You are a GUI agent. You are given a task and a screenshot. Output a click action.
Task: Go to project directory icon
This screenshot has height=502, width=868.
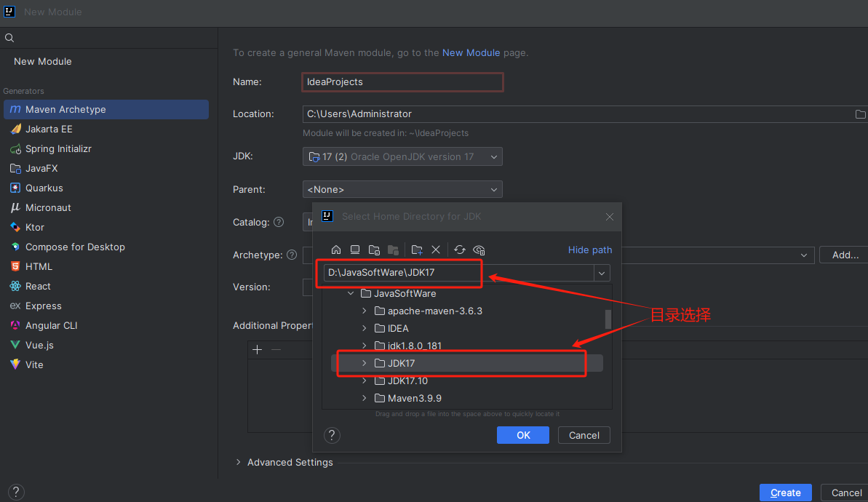coord(374,250)
